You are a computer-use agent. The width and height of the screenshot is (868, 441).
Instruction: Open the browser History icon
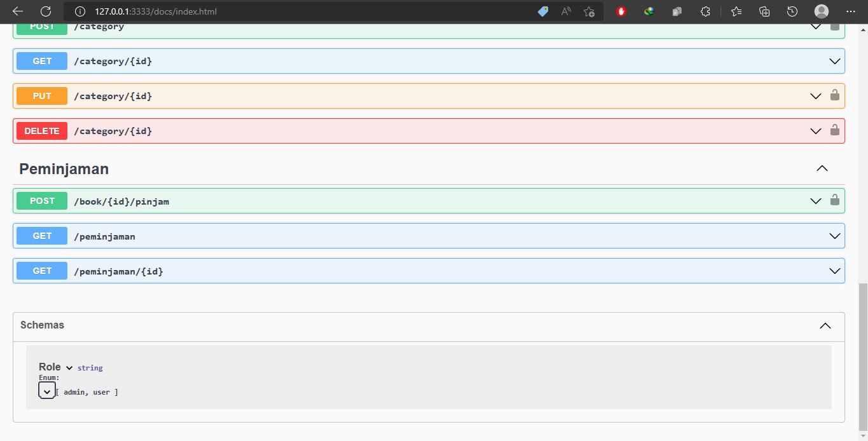[792, 11]
